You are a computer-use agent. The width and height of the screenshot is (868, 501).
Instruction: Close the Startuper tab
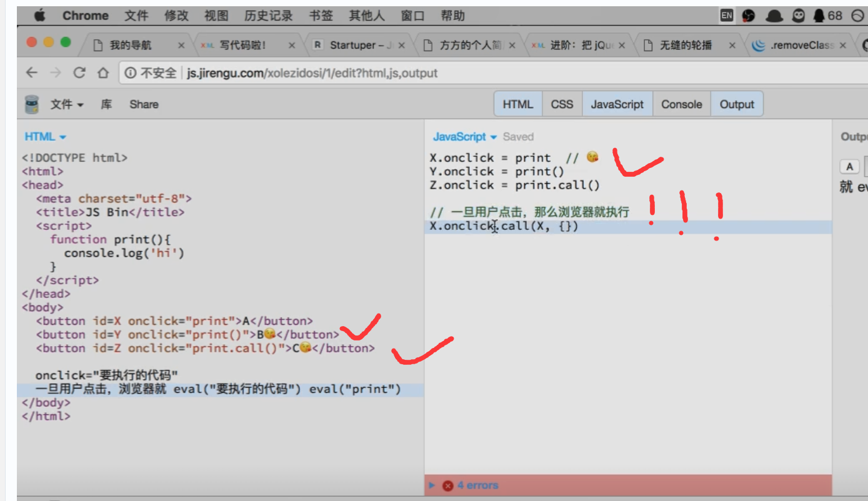point(402,45)
